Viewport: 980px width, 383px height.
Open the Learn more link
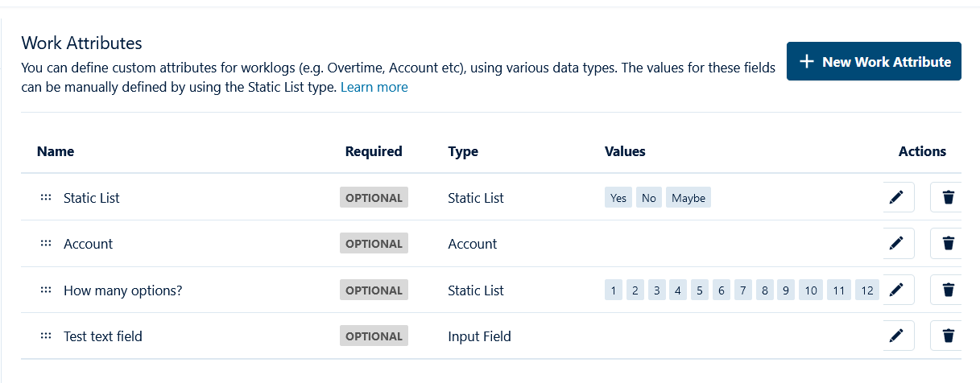[374, 87]
